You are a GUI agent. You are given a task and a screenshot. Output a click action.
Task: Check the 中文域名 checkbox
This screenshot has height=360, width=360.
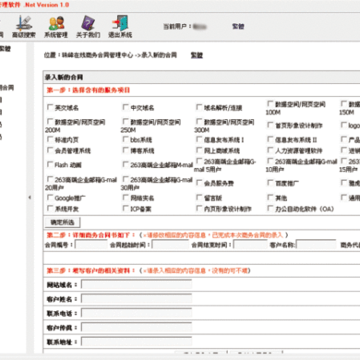pos(126,107)
